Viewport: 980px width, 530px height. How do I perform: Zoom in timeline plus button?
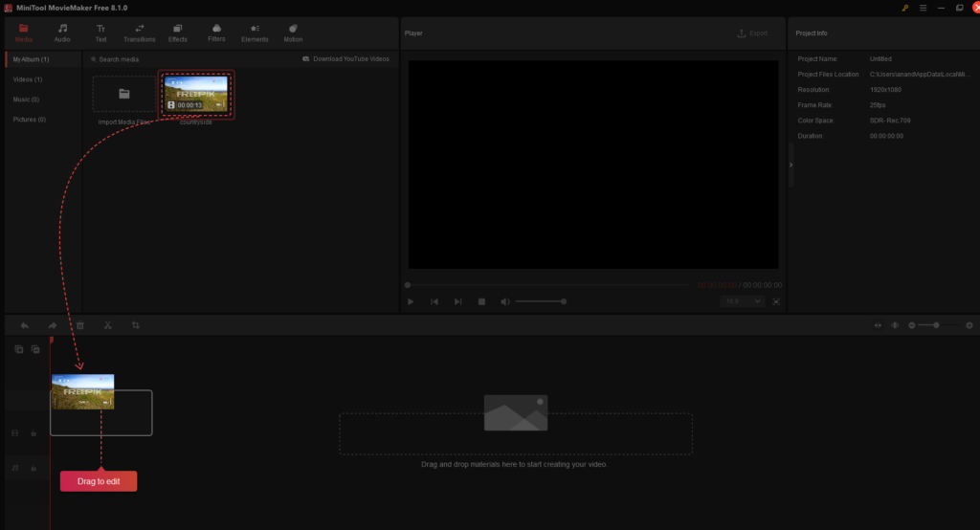pos(969,325)
